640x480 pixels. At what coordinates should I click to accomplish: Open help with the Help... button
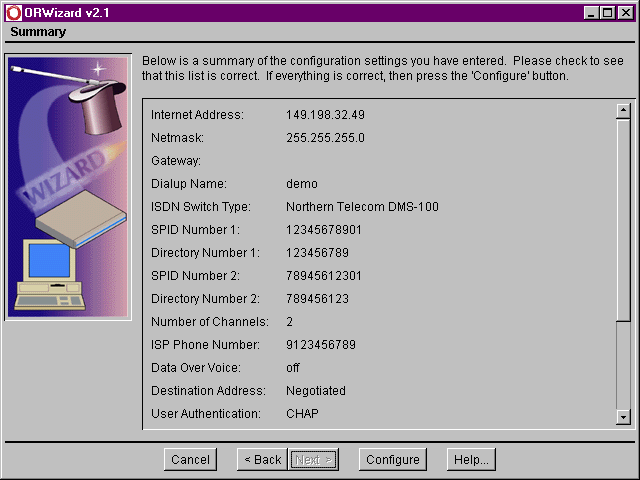470,459
